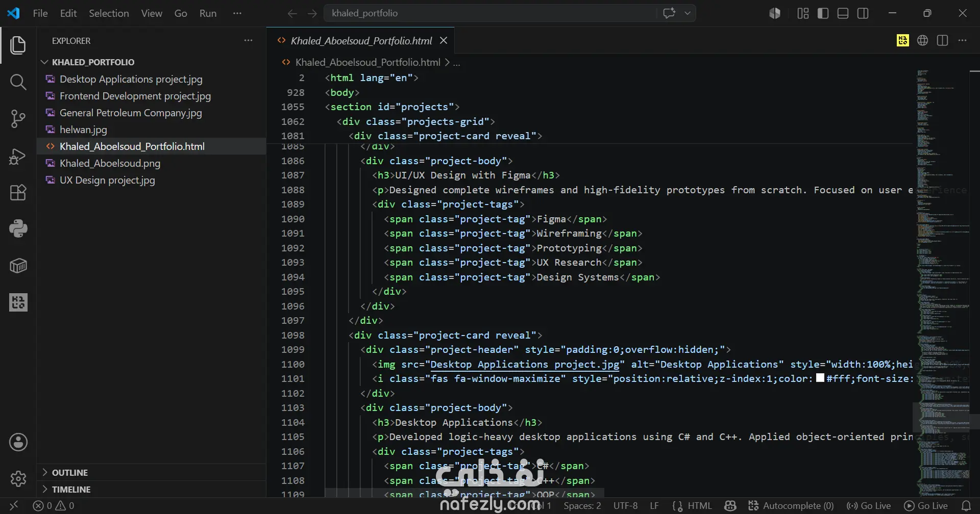Viewport: 980px width, 514px height.
Task: Toggle the bottom Panel
Action: coord(843,13)
